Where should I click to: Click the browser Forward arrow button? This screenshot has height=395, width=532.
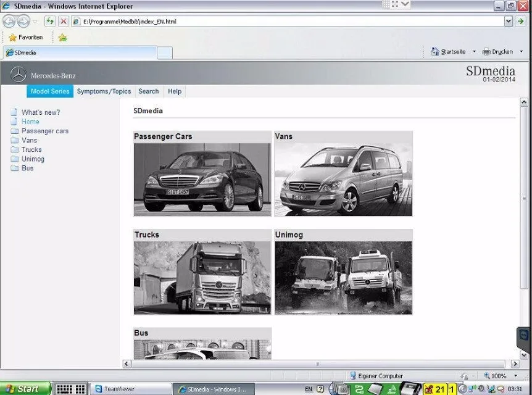[23, 22]
